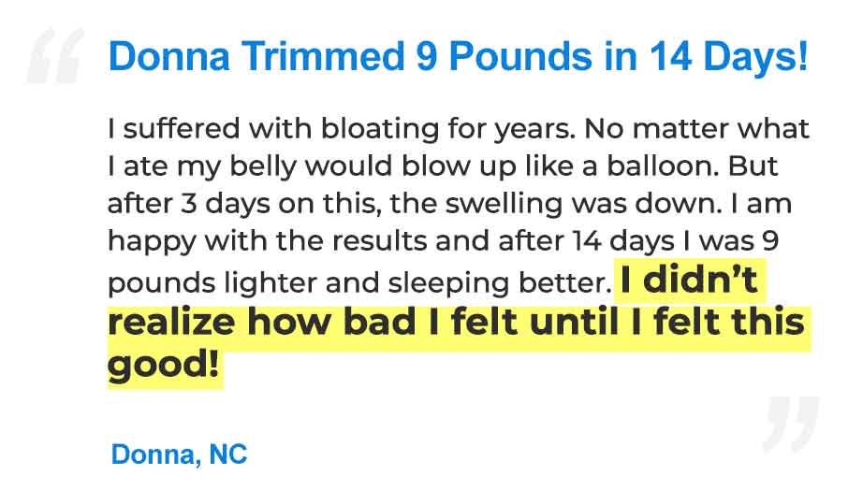Click the opening quotation mark icon

tap(55, 56)
